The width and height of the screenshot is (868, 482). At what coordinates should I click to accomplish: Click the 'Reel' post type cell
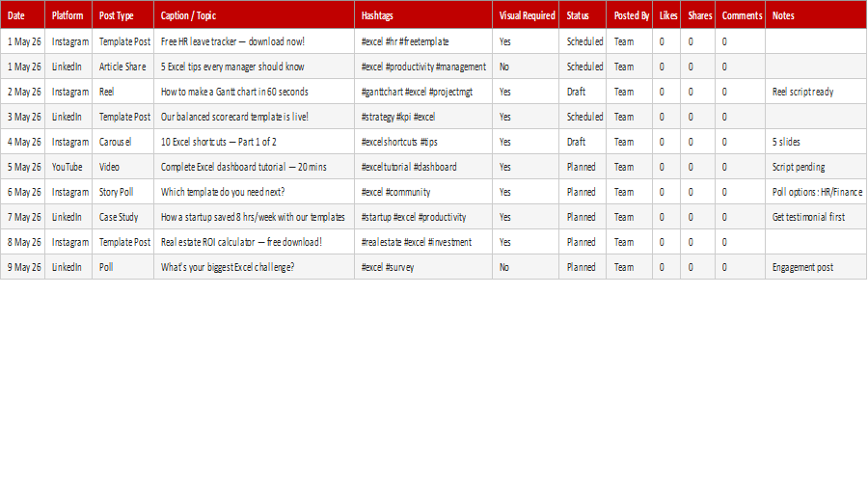click(122, 92)
